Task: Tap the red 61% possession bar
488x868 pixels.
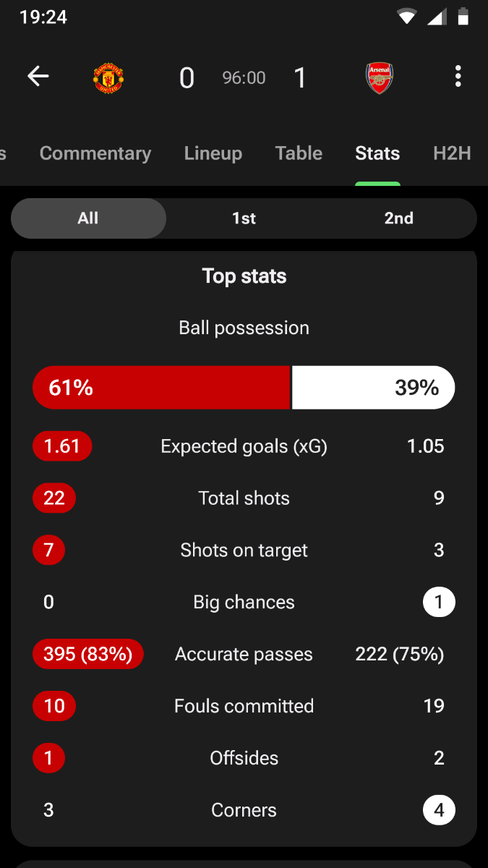Action: click(x=161, y=388)
